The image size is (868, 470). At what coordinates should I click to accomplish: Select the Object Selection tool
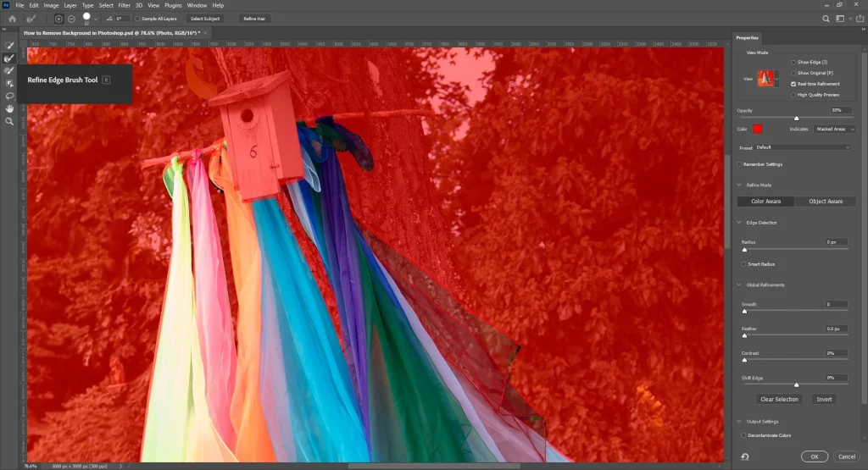(x=9, y=84)
